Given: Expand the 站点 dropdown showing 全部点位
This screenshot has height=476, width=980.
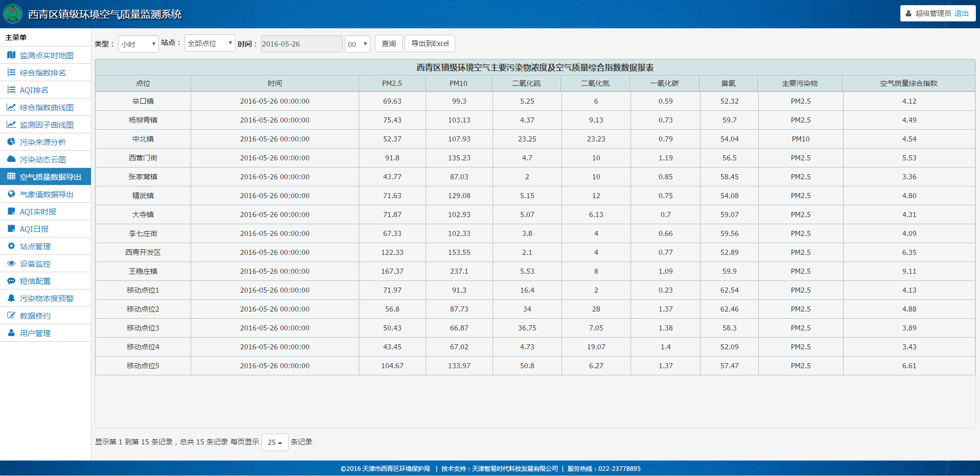Looking at the screenshot, I should tap(209, 43).
